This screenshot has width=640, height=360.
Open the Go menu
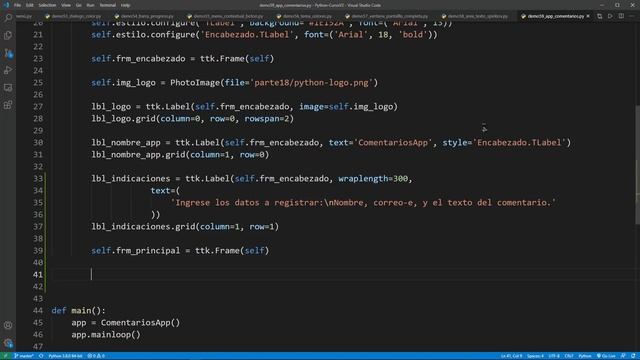pyautogui.click(x=78, y=5)
